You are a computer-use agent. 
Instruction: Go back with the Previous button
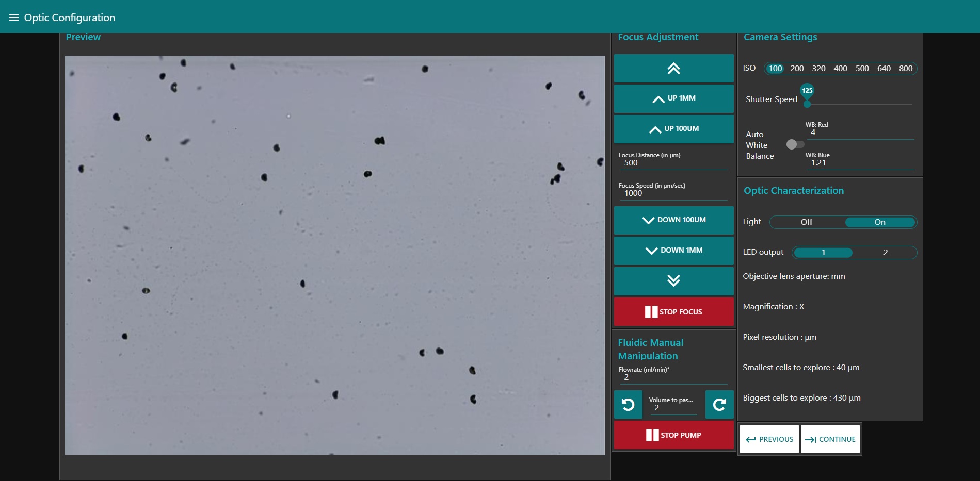point(769,439)
